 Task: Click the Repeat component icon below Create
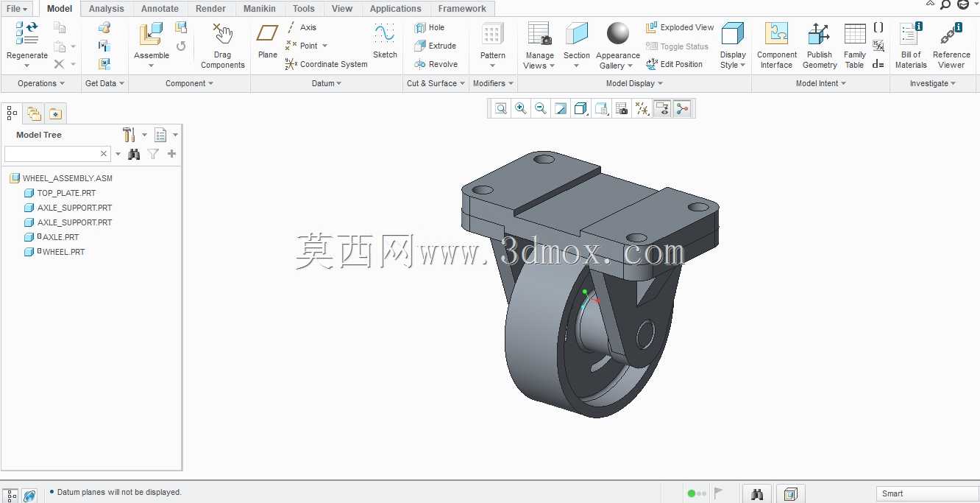coord(181,46)
